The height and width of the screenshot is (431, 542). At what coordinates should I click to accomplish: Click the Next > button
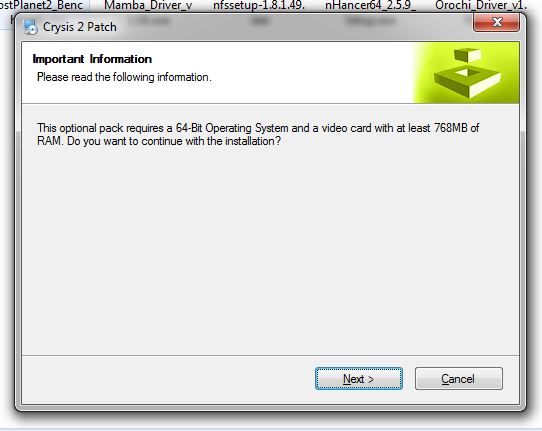[x=359, y=378]
